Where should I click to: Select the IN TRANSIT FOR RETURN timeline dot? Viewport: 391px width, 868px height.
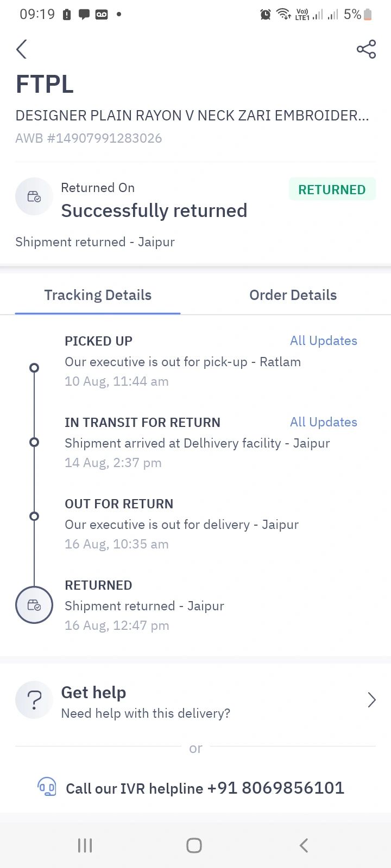[34, 442]
